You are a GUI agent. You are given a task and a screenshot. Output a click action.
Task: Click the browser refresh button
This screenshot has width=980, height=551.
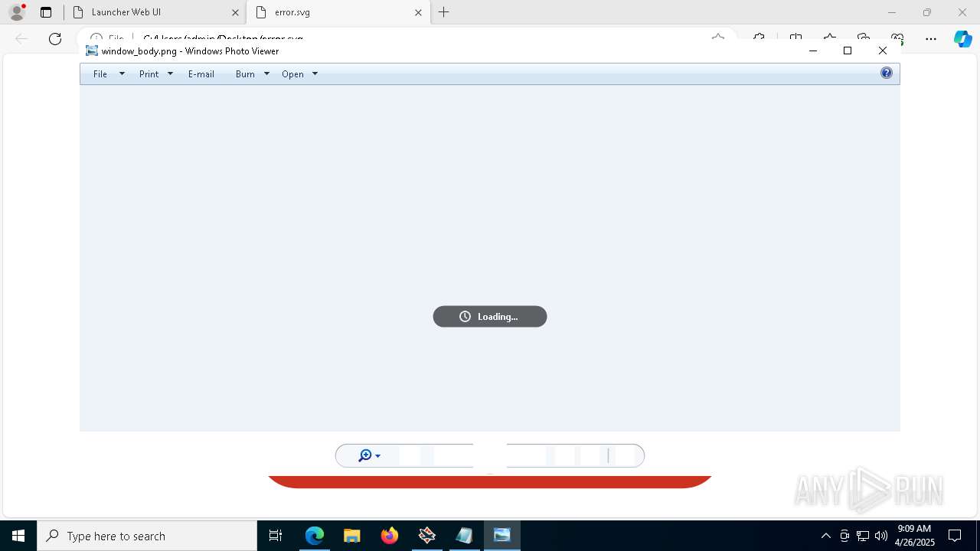[x=55, y=38]
